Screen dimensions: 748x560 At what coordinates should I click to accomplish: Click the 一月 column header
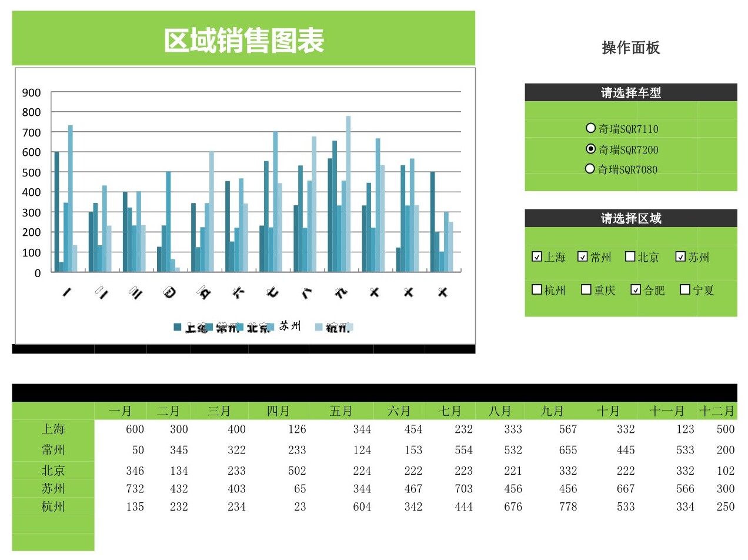[121, 411]
